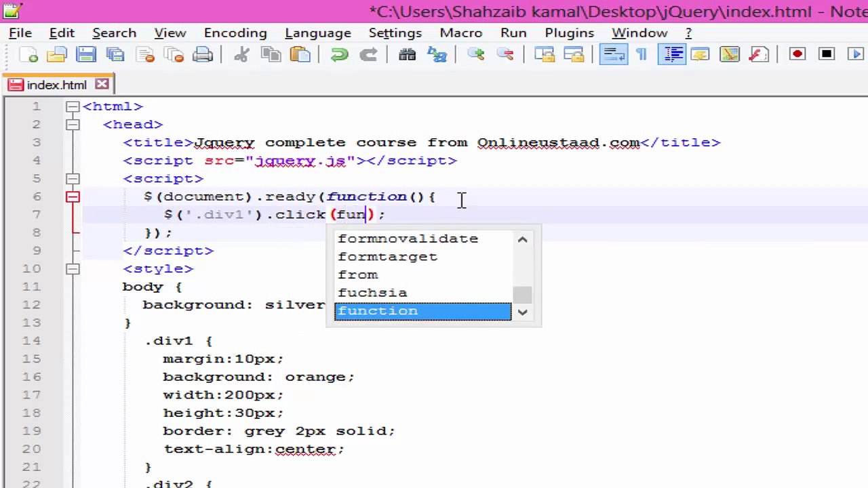Click the Open file folder icon
The width and height of the screenshot is (868, 488).
[57, 55]
